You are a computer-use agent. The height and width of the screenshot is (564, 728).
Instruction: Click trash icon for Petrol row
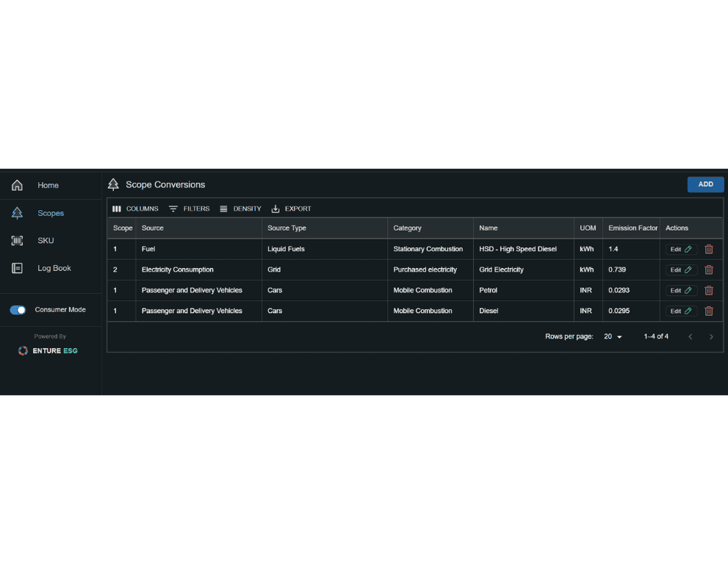point(709,290)
